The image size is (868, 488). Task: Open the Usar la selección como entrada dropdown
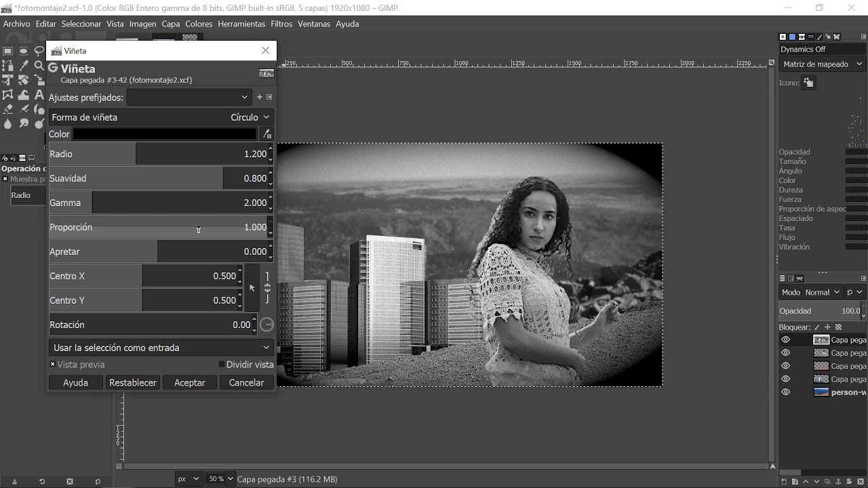161,348
